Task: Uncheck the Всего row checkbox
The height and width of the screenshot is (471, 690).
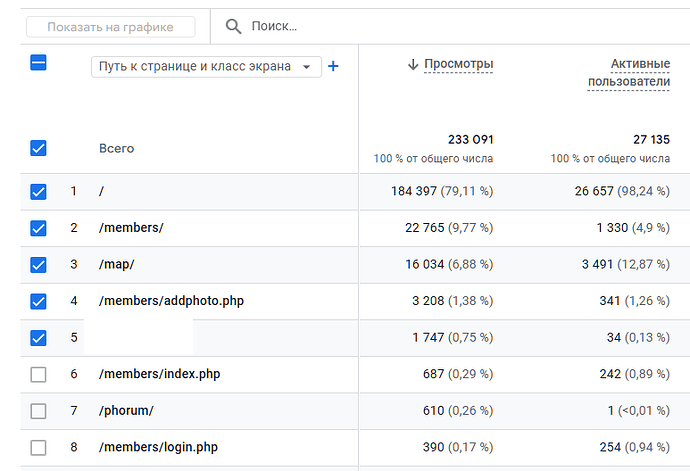Action: [38, 148]
